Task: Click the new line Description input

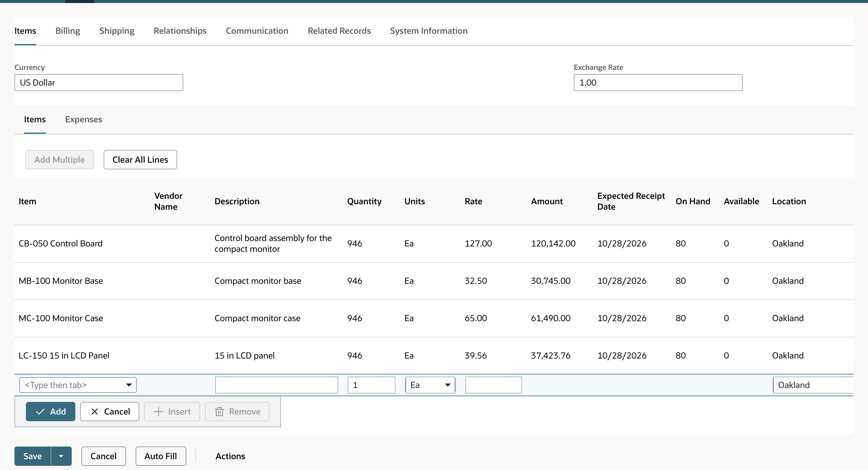Action: click(x=276, y=385)
